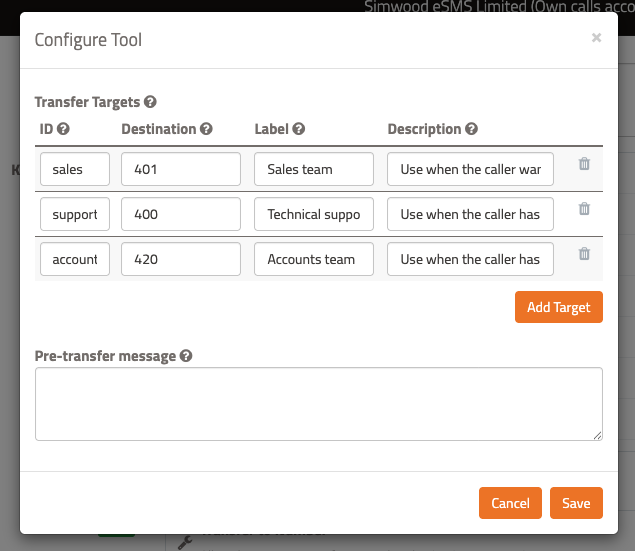635x551 pixels.
Task: Click description field in the sales row
Action: tap(470, 169)
